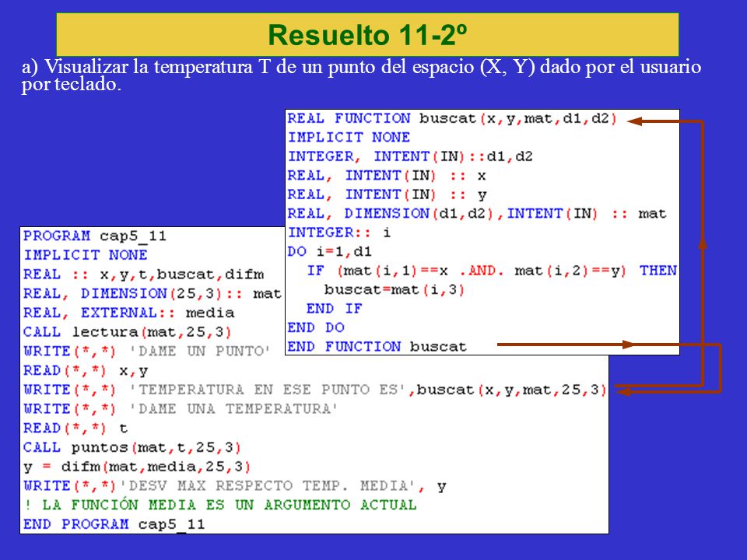Click the call 'buscat(x,y,mat,25,3)' in the WRITE line

[512, 390]
